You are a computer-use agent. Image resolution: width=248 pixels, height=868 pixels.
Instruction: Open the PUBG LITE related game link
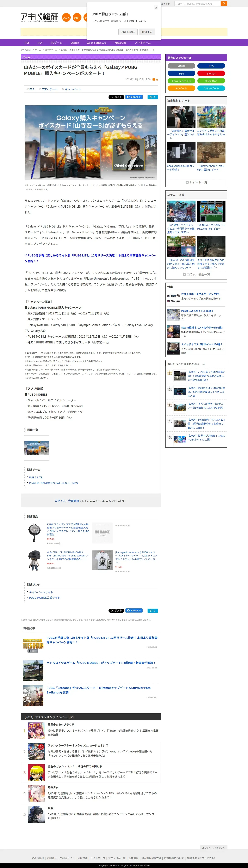point(36,477)
